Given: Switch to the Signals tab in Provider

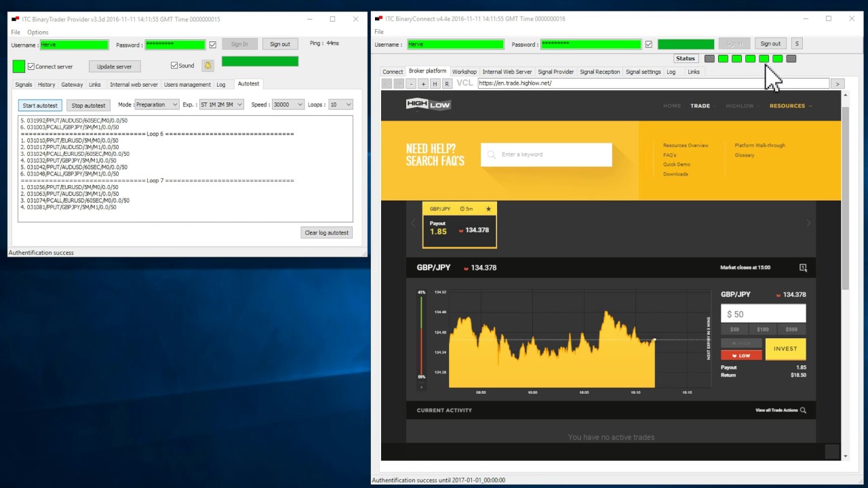Looking at the screenshot, I should (24, 85).
